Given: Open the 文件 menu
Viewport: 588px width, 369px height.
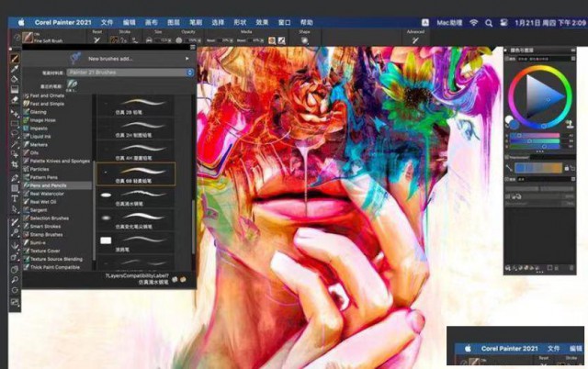Looking at the screenshot, I should [107, 21].
